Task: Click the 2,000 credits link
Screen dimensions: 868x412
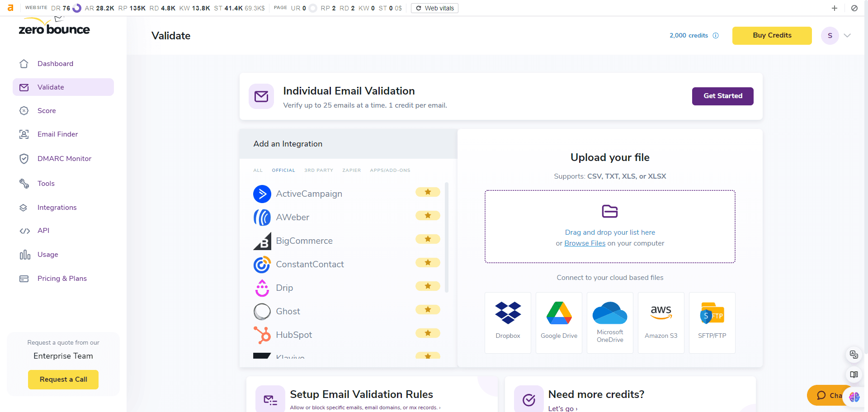Action: [689, 36]
